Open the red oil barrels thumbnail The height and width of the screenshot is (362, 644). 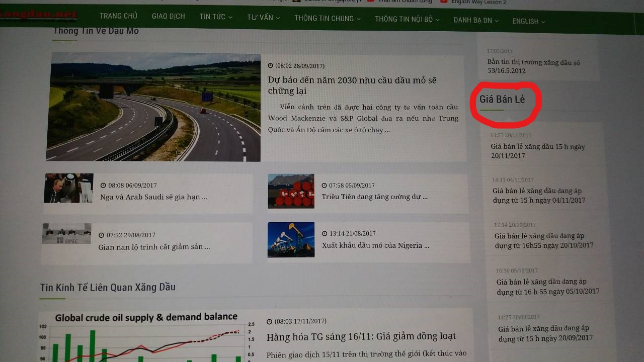point(291,191)
